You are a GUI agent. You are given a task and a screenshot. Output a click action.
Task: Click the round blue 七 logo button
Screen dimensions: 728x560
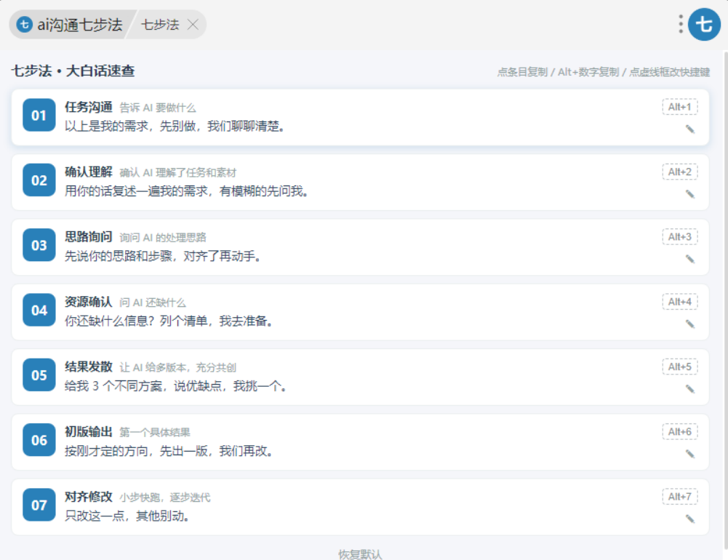click(704, 24)
